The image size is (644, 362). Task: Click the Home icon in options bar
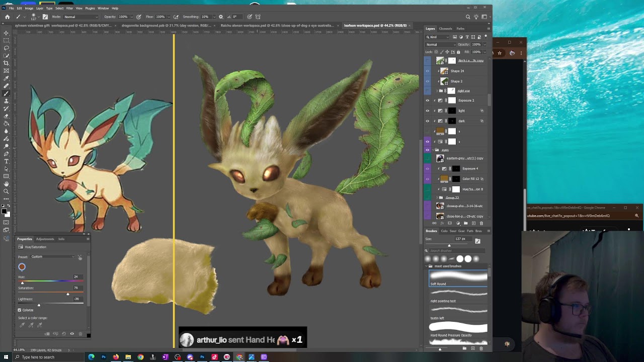coord(7,17)
